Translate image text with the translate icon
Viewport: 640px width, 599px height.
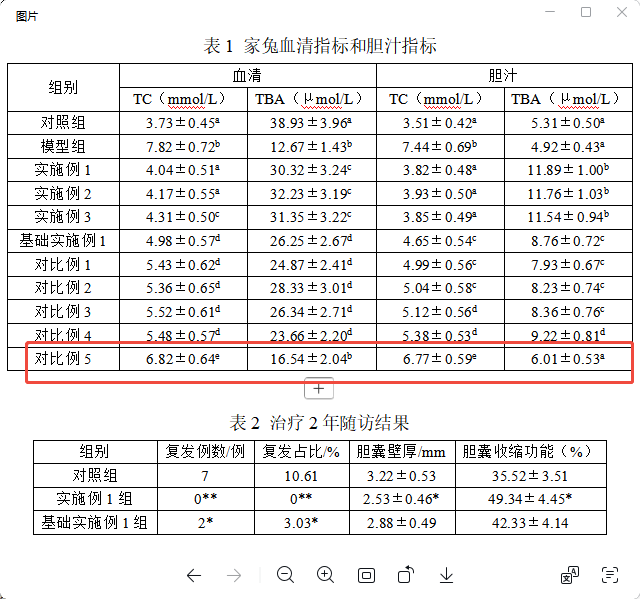569,575
